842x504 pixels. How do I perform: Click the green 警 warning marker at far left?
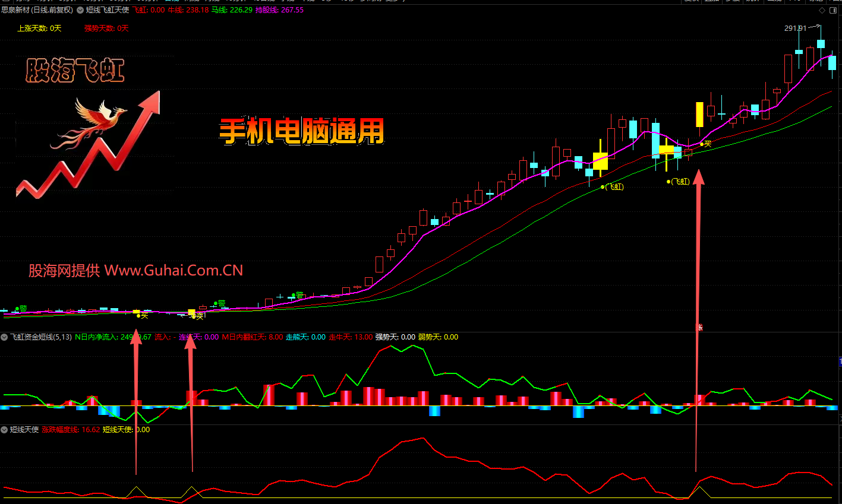click(21, 309)
